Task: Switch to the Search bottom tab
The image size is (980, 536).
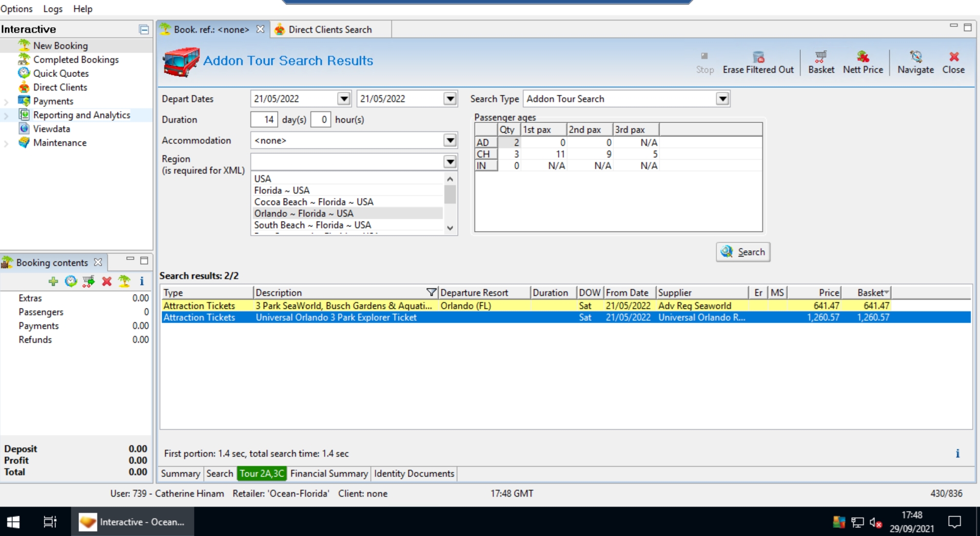Action: 220,473
